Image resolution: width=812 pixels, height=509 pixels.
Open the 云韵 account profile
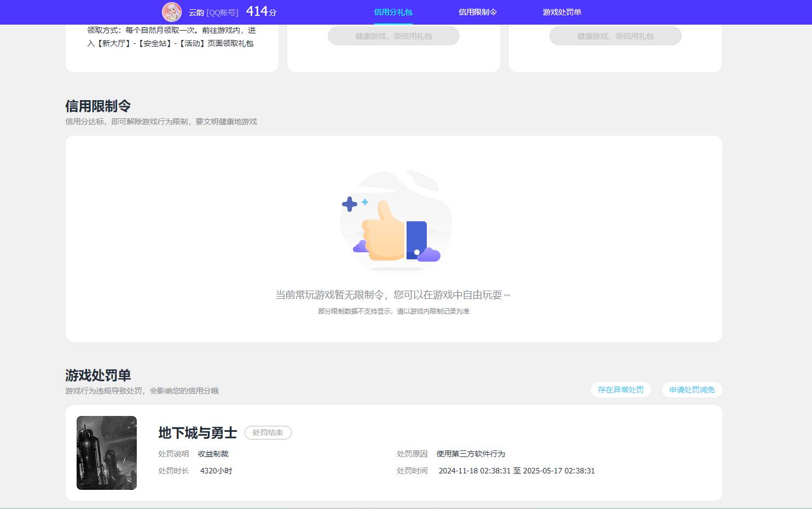195,12
